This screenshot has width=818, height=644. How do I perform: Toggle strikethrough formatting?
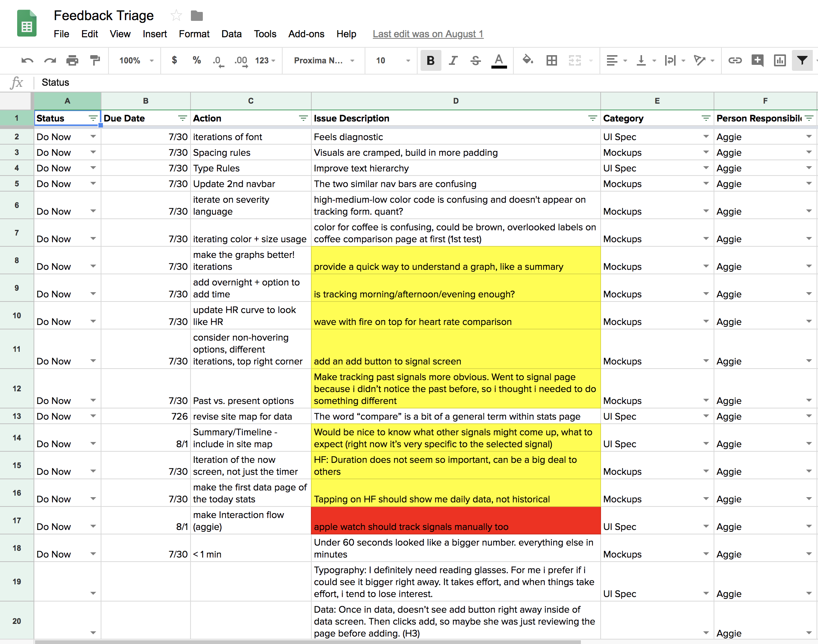476,60
